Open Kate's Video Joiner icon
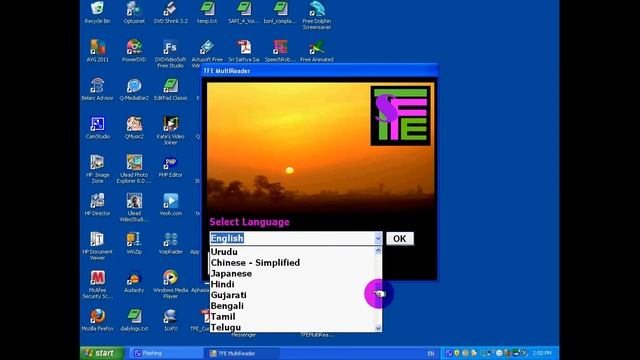640x360 pixels. [171, 131]
